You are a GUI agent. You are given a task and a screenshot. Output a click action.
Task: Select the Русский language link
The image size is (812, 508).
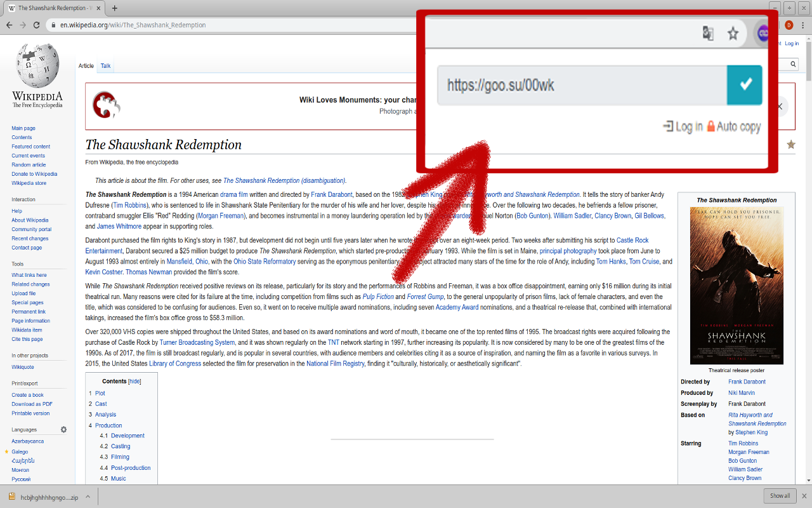(21, 479)
